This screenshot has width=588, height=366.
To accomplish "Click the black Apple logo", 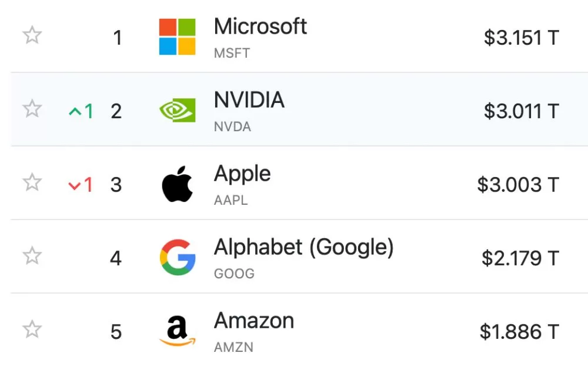I will click(178, 184).
